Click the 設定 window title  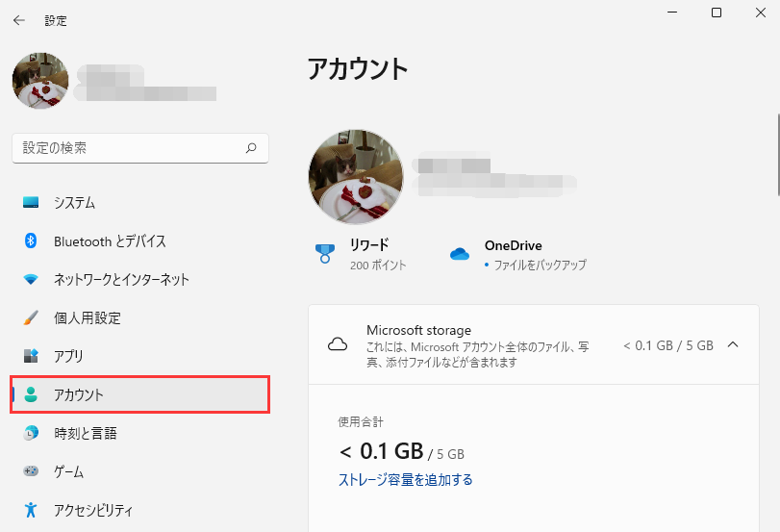55,20
